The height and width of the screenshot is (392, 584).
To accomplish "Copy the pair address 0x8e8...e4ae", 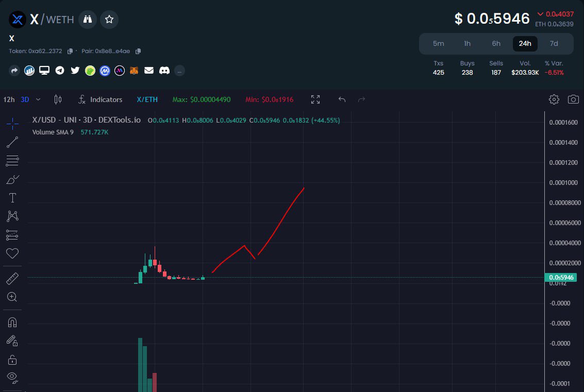I will point(138,51).
